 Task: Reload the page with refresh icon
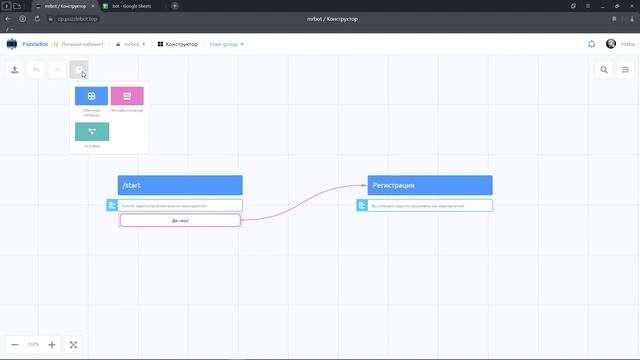coord(37,19)
